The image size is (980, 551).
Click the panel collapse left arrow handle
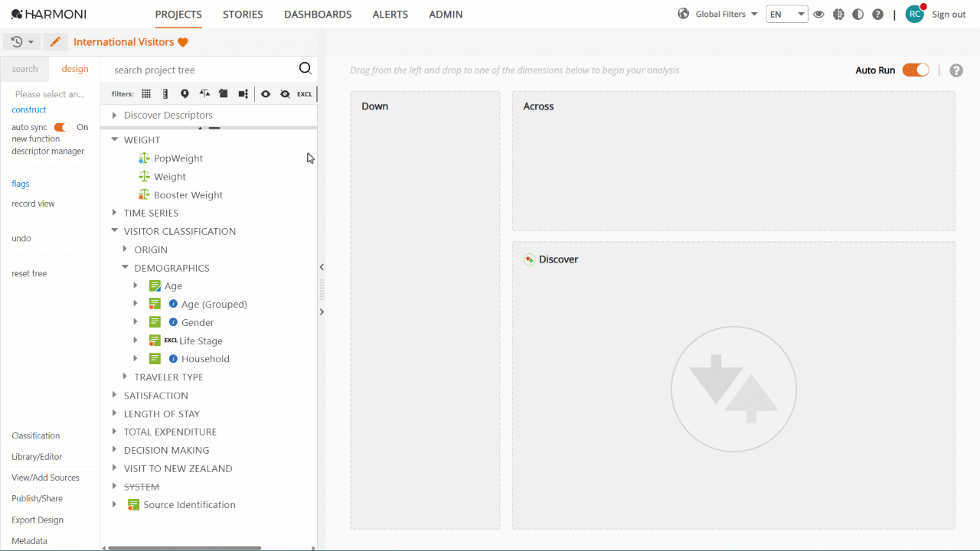pyautogui.click(x=322, y=267)
